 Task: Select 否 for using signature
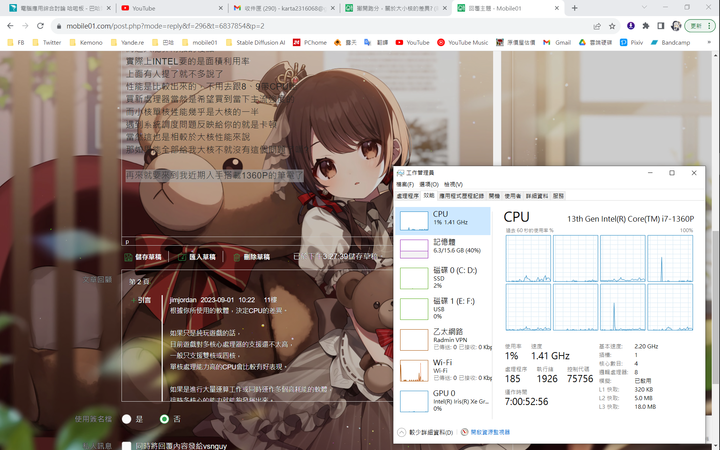tap(164, 419)
